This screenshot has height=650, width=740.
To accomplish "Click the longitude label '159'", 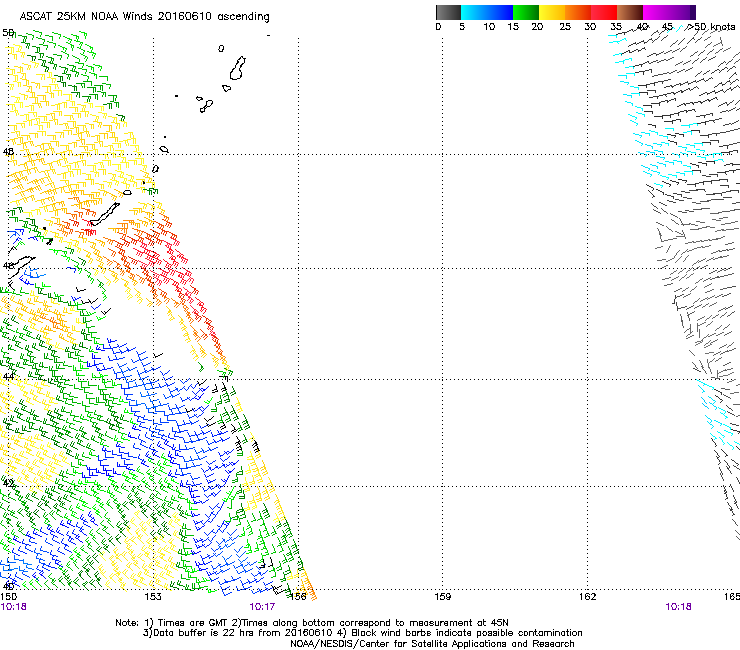I will pyautogui.click(x=443, y=597).
